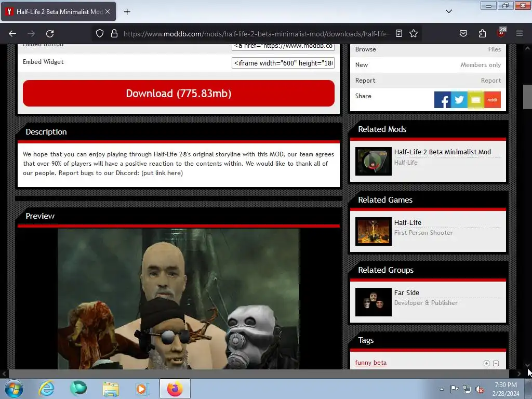
Task: Launch Internet Explorer from taskbar
Action: 46,389
